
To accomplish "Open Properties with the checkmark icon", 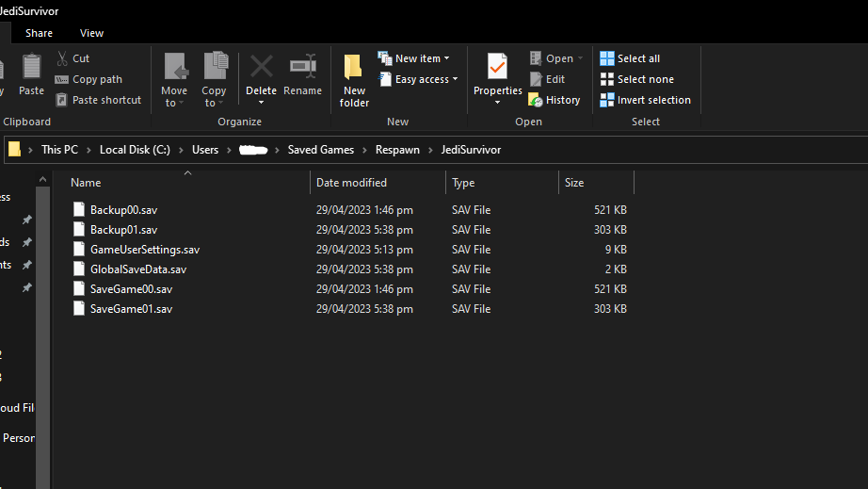I will click(497, 68).
